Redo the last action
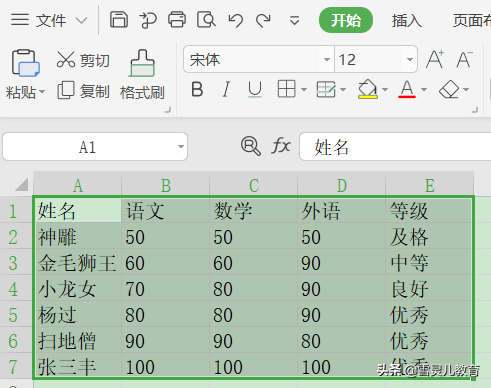 263,20
